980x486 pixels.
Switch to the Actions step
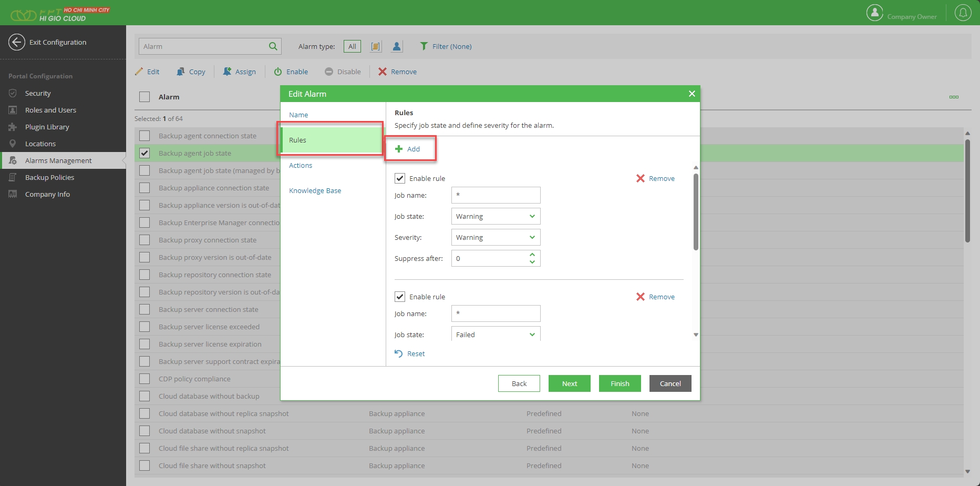(301, 165)
